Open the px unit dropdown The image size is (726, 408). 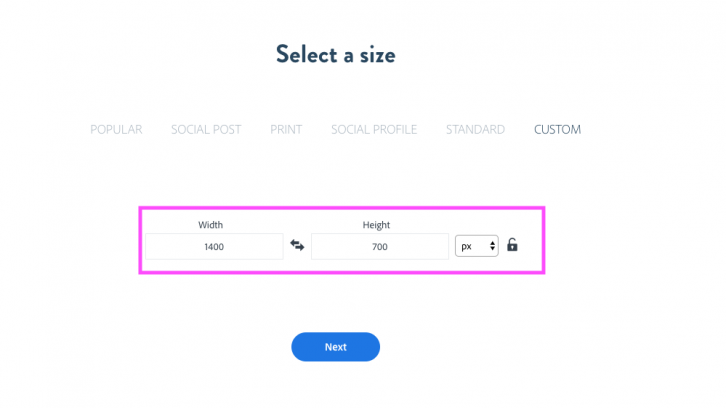click(x=476, y=246)
